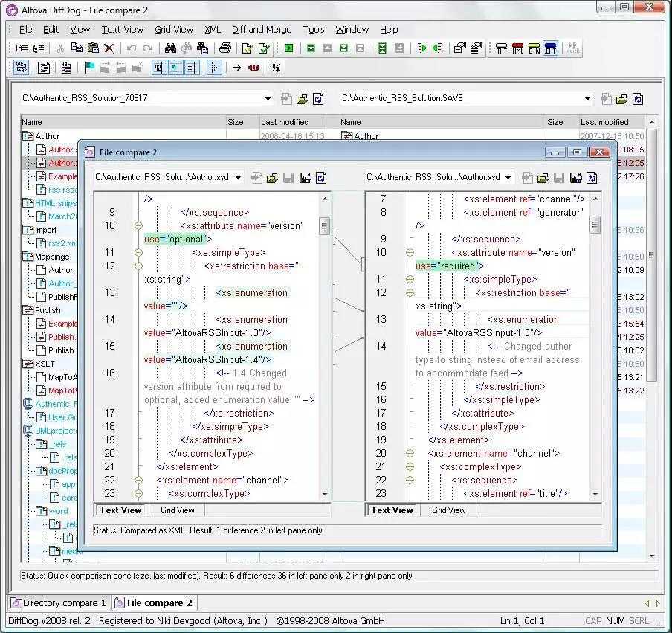Click copy-right-to-left green arrow icon
Image resolution: width=672 pixels, height=633 pixels.
coord(438,48)
